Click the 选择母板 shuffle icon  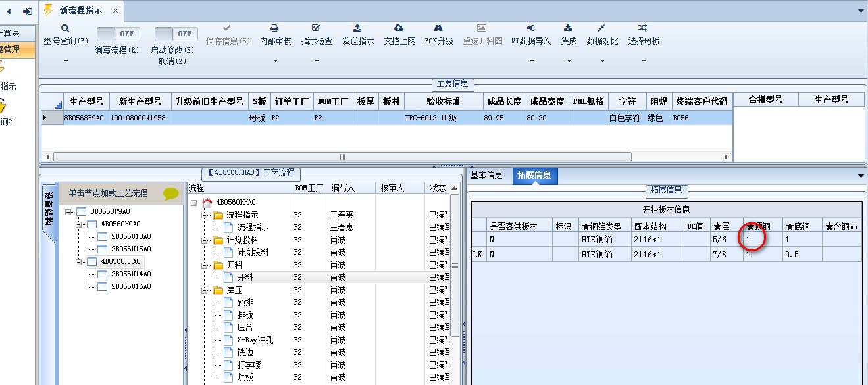(x=643, y=28)
